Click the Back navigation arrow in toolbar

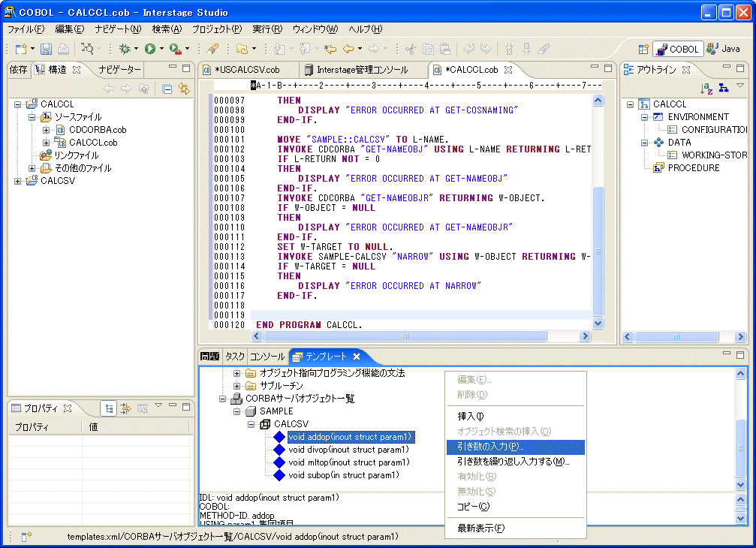[x=348, y=49]
